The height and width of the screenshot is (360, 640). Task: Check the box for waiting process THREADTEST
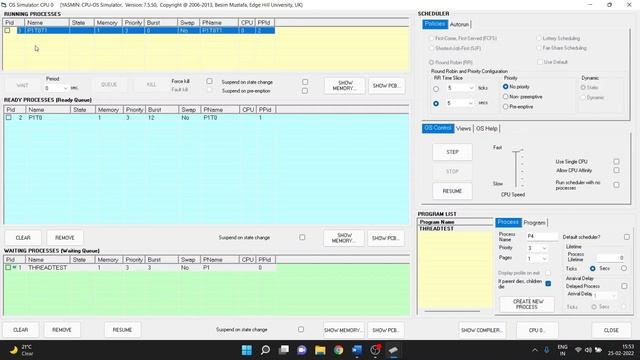tap(8, 267)
